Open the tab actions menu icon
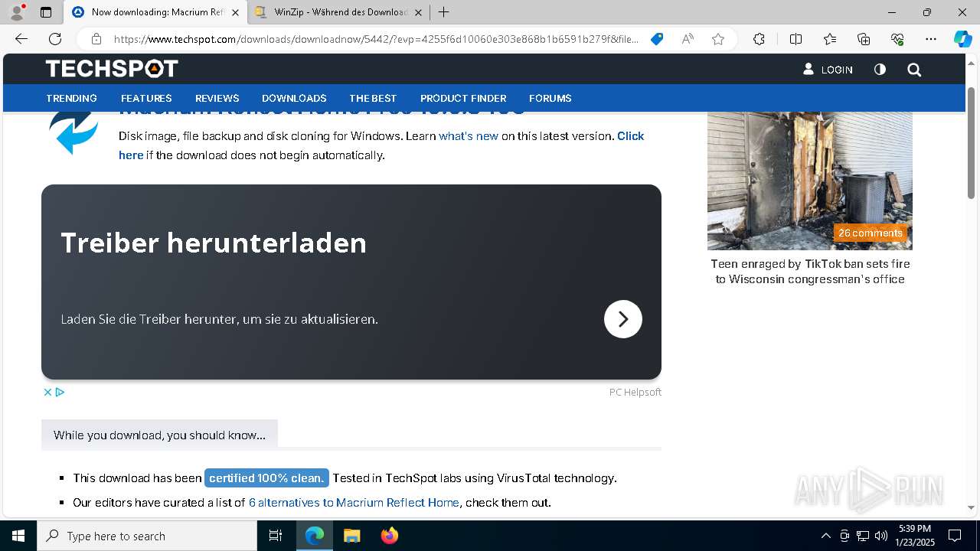Screen dimensions: 980x551 tap(46, 12)
